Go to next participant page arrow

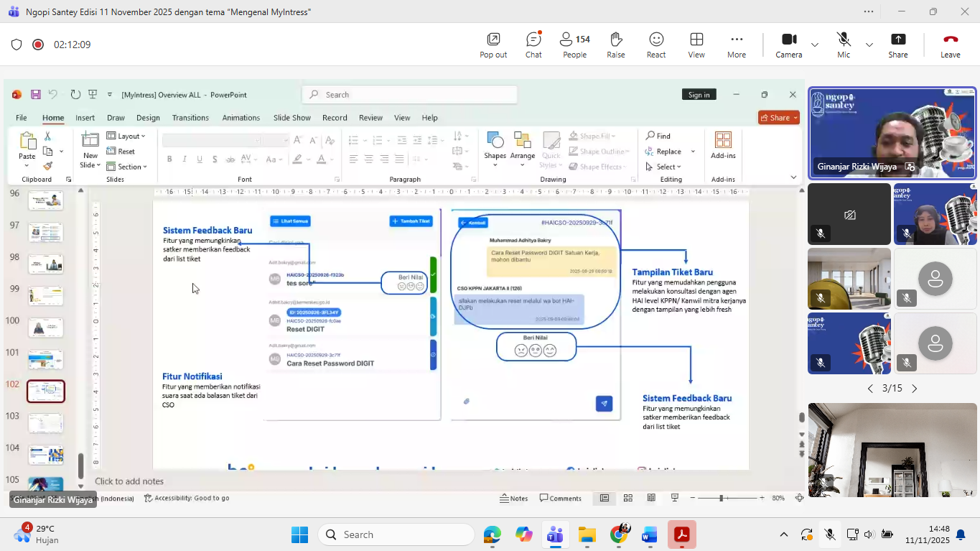tap(915, 389)
